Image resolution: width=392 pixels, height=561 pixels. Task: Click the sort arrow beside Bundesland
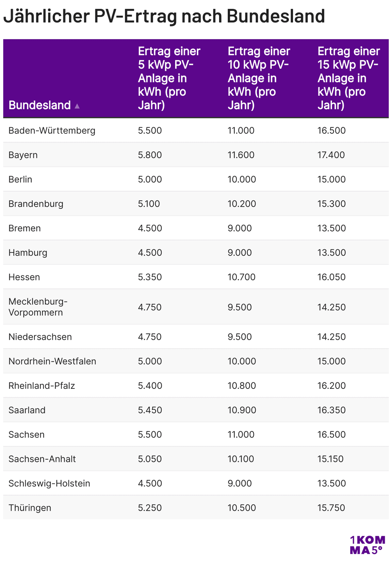pos(77,106)
